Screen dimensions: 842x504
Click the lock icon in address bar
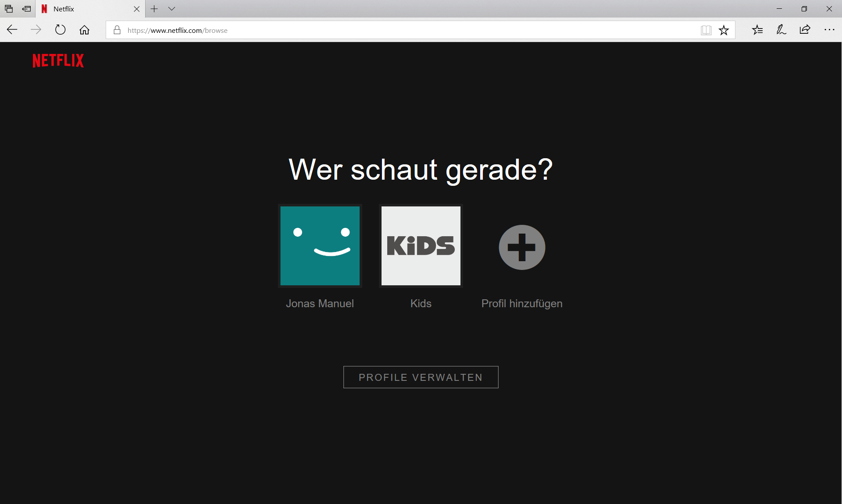click(117, 30)
